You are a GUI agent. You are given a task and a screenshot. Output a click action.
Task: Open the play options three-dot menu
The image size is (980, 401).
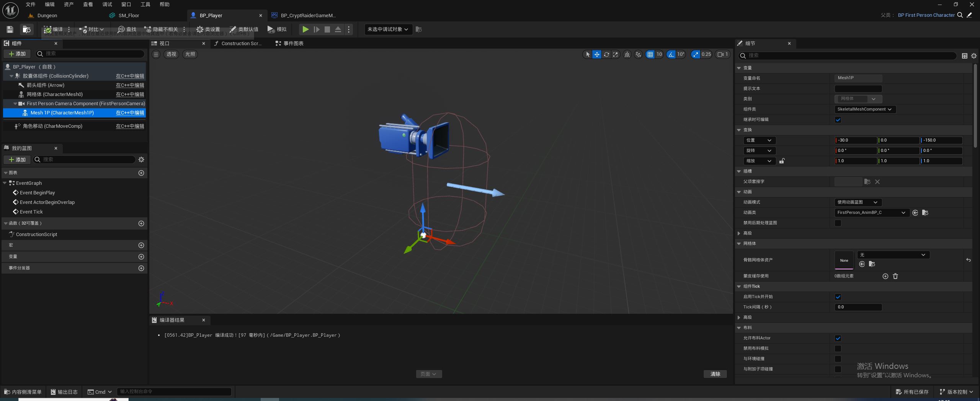coord(349,29)
